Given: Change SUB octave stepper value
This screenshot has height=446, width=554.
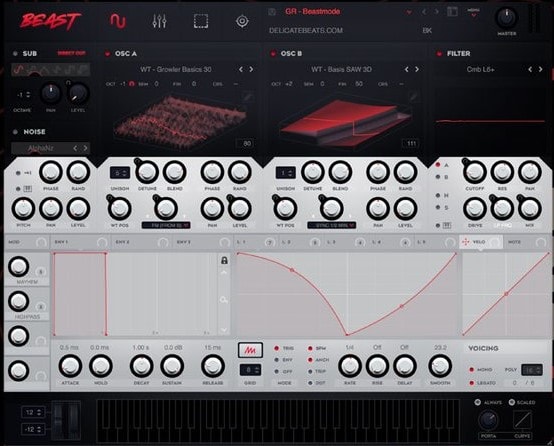Looking at the screenshot, I should [24, 95].
